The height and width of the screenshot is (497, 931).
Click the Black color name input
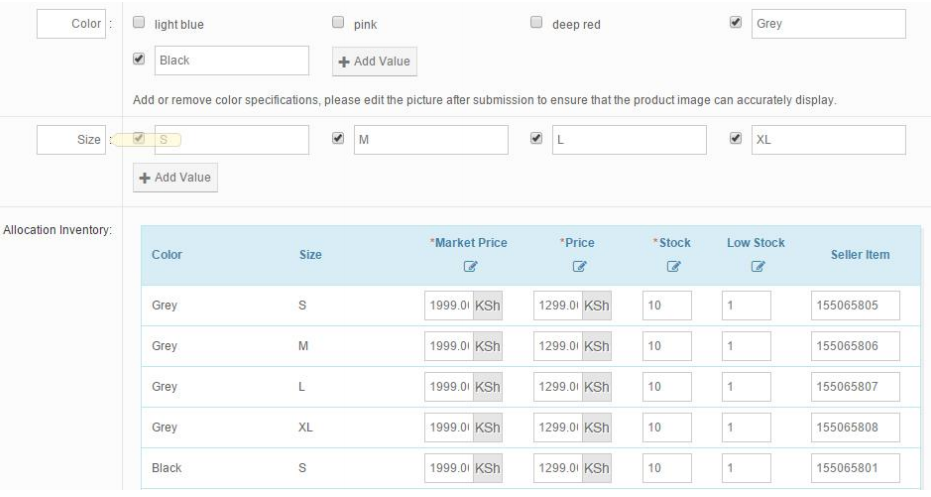pyautogui.click(x=230, y=60)
